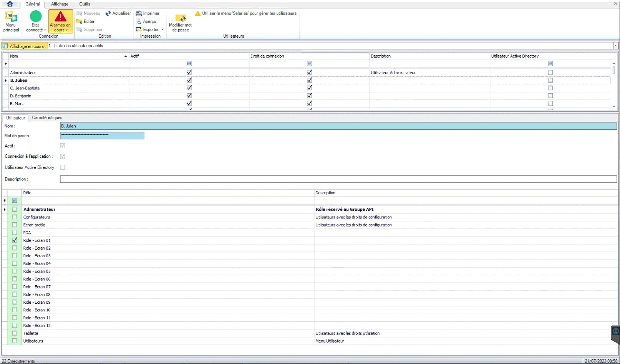This screenshot has width=620, height=364.
Task: Click row indicator arrow for B. Julien
Action: point(5,80)
